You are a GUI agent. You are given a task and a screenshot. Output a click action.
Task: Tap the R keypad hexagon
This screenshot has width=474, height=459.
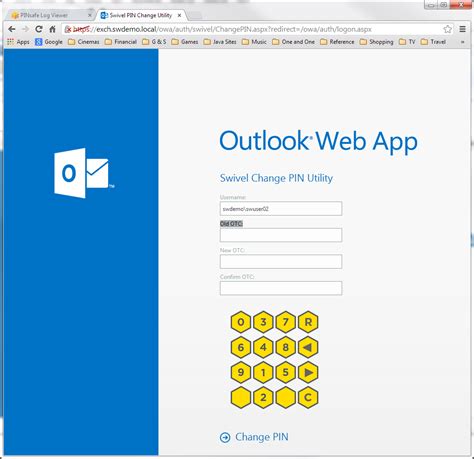(x=308, y=322)
